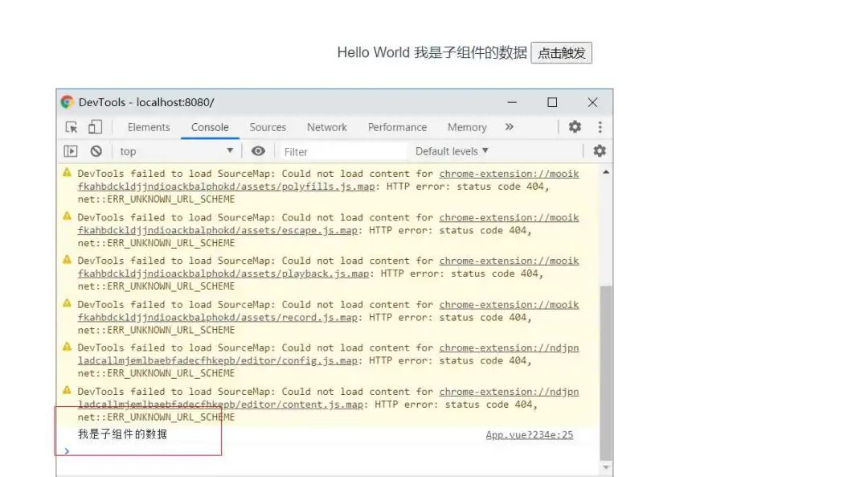Image resolution: width=868 pixels, height=477 pixels.
Task: Open the editor/content.js.map link
Action: point(328,398)
